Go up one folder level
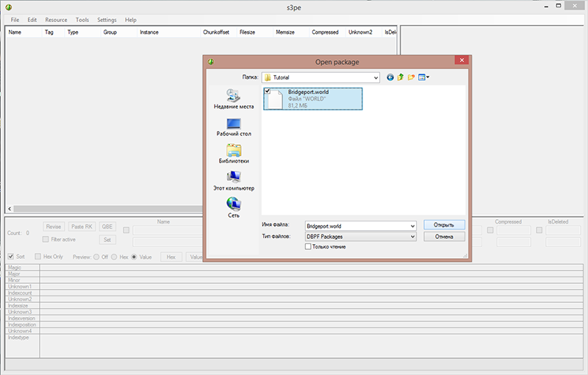Screen dimensions: 588x375 (401, 77)
